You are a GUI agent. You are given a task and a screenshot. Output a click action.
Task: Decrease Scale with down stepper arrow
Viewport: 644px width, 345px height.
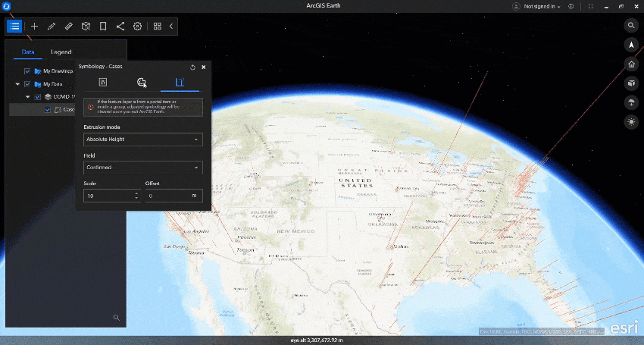[x=137, y=199]
